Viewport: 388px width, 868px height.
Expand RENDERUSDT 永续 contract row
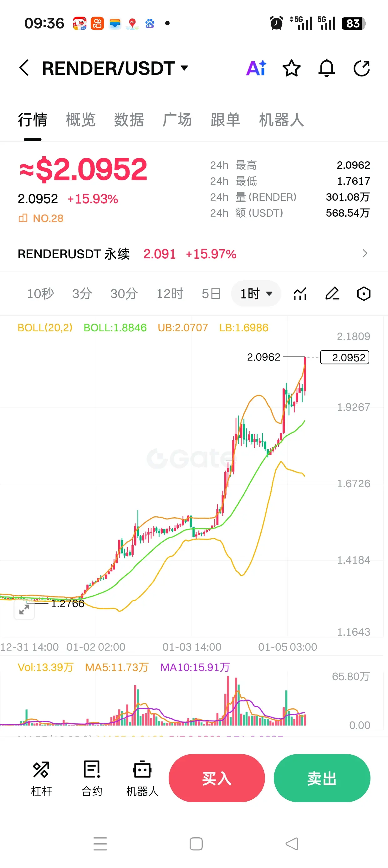194,254
